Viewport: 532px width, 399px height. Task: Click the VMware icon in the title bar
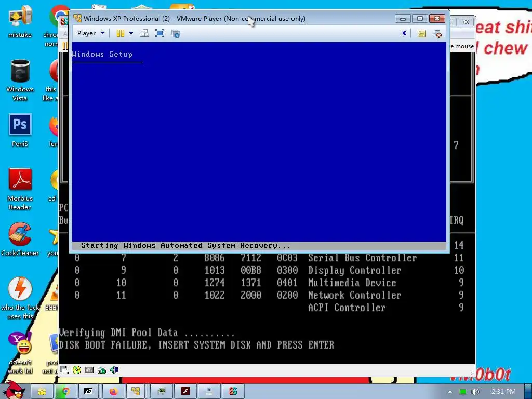point(78,18)
